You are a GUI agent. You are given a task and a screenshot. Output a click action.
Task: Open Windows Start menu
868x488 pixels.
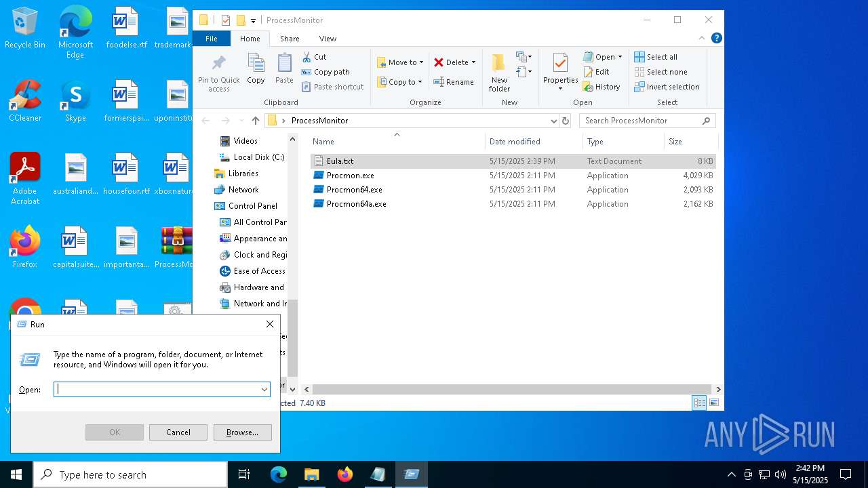coord(16,474)
